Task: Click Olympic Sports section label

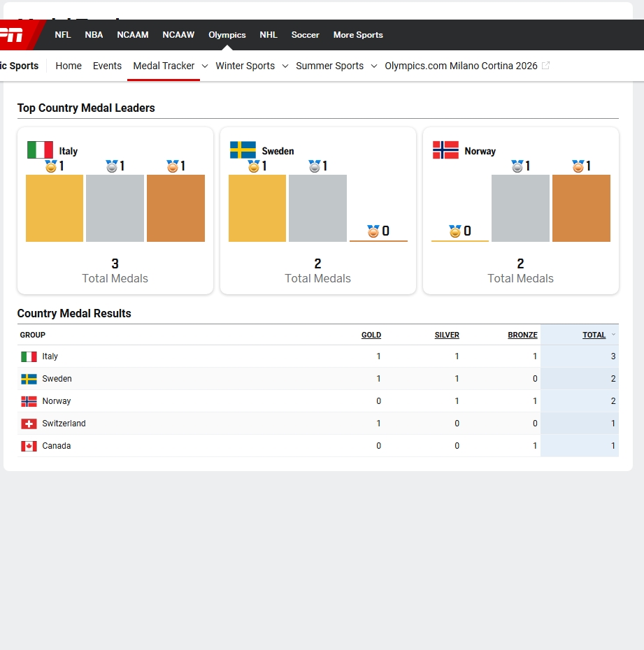Action: click(x=19, y=66)
